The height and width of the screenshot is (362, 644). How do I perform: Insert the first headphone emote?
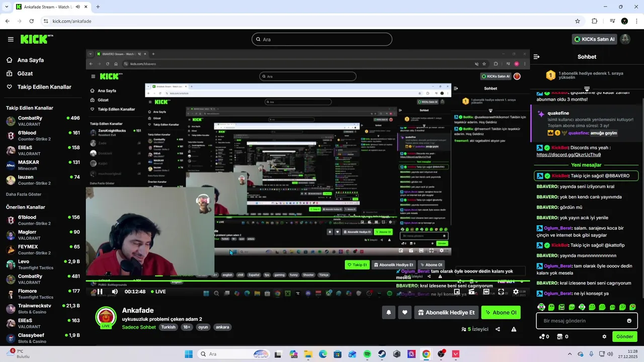[541, 307]
